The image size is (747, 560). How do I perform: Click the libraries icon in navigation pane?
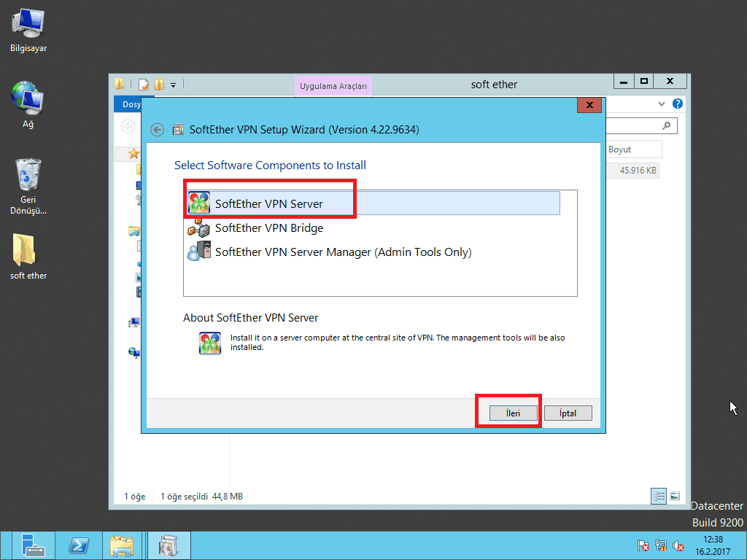(134, 231)
